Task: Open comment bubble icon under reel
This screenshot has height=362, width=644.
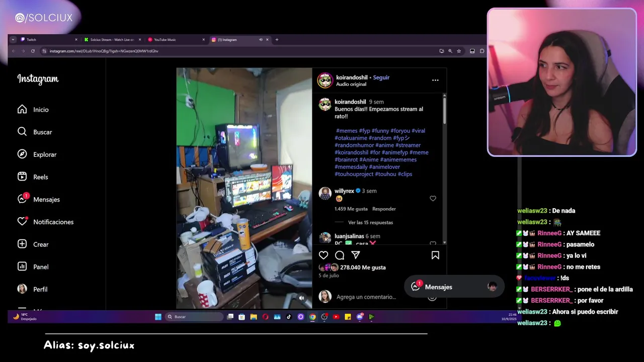Action: point(340,255)
